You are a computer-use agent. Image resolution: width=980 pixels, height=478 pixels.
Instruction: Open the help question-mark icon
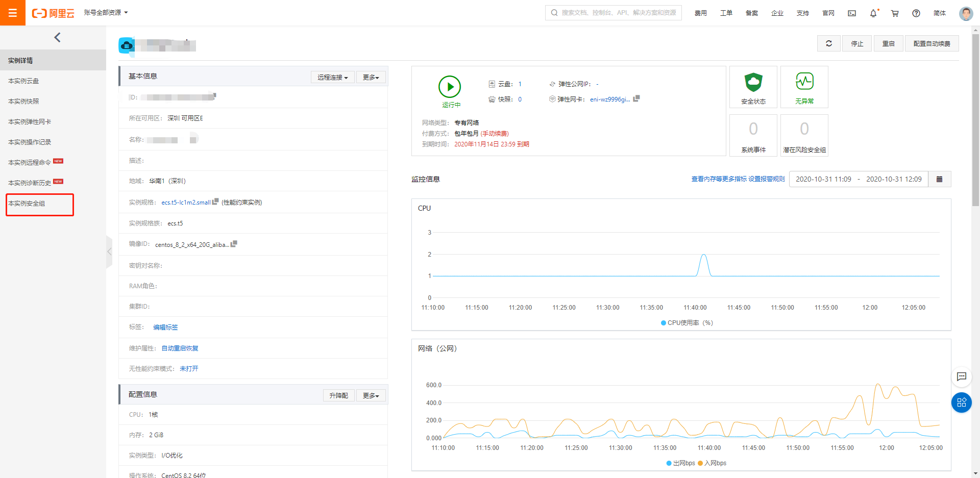click(x=916, y=13)
